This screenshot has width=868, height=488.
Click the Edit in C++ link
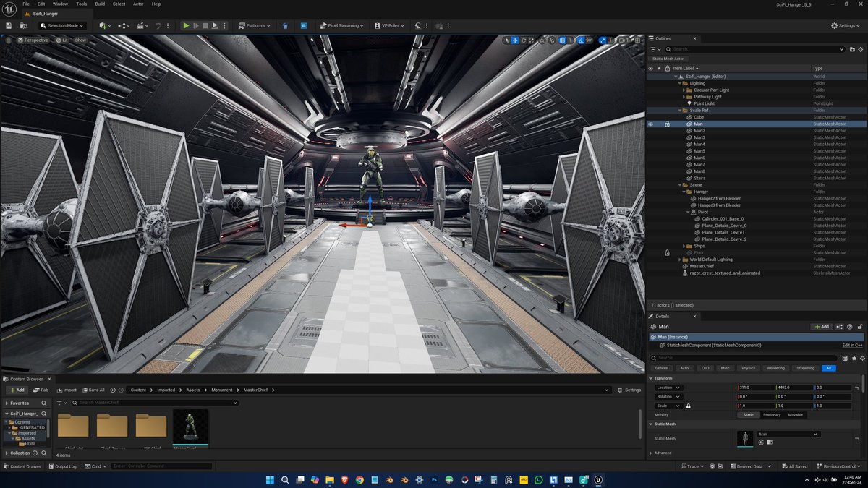point(852,345)
